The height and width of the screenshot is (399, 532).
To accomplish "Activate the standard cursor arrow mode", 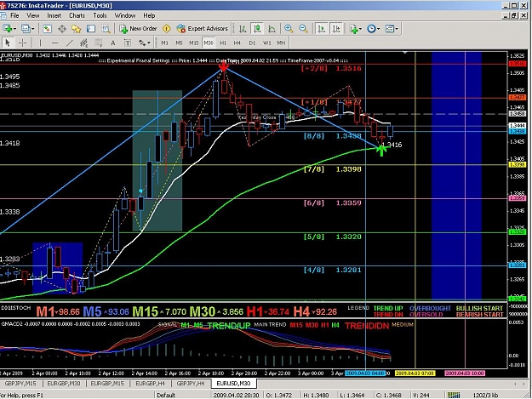I will [8, 43].
